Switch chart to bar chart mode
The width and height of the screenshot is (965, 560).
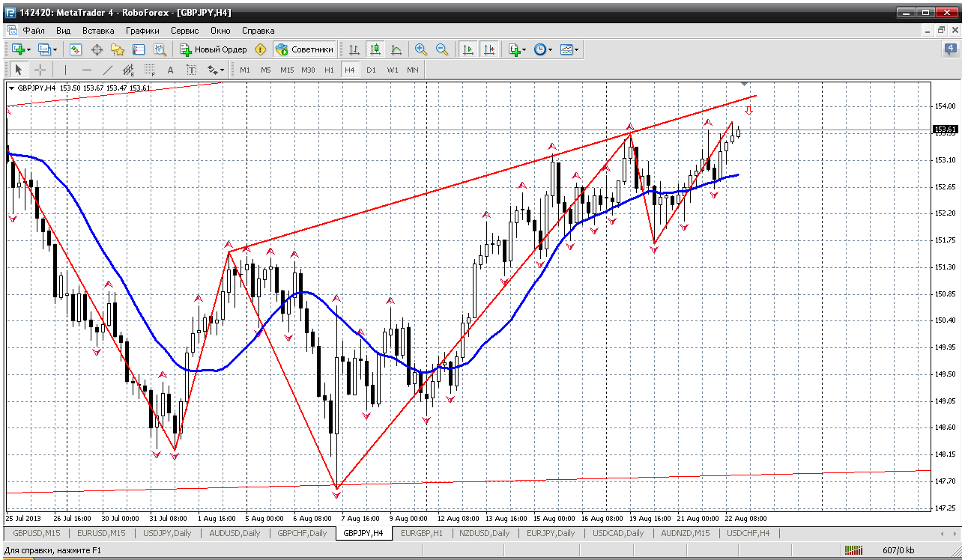pyautogui.click(x=354, y=49)
